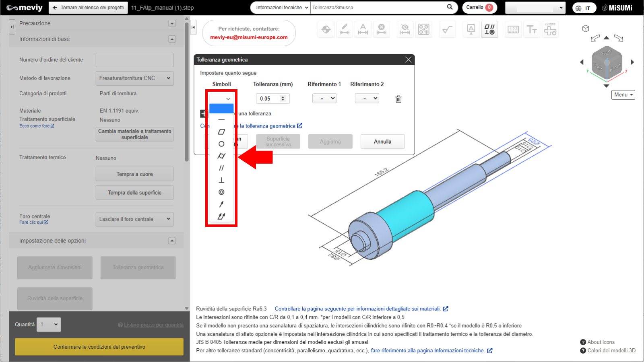Choose the parallelism symbol from the list

pyautogui.click(x=221, y=168)
